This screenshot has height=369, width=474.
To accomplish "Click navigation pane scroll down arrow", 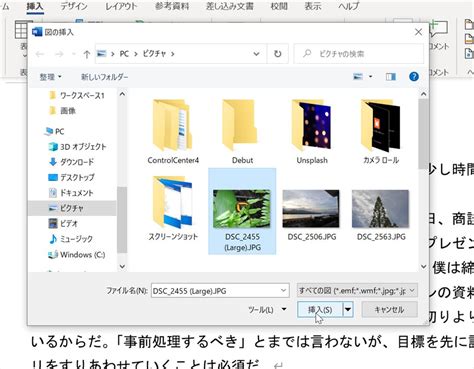I will pos(122,266).
